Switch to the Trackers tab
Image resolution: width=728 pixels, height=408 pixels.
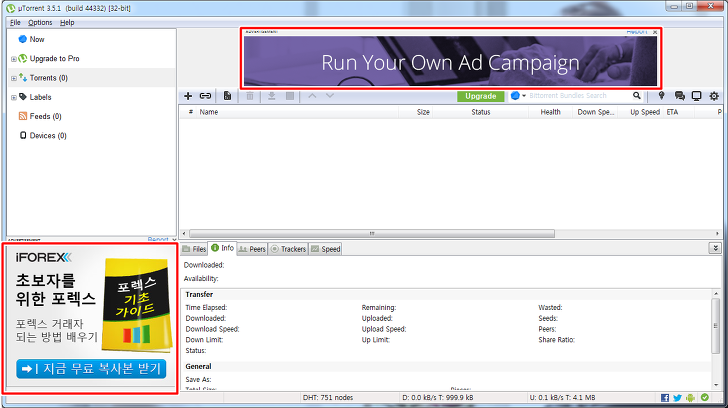click(x=288, y=249)
